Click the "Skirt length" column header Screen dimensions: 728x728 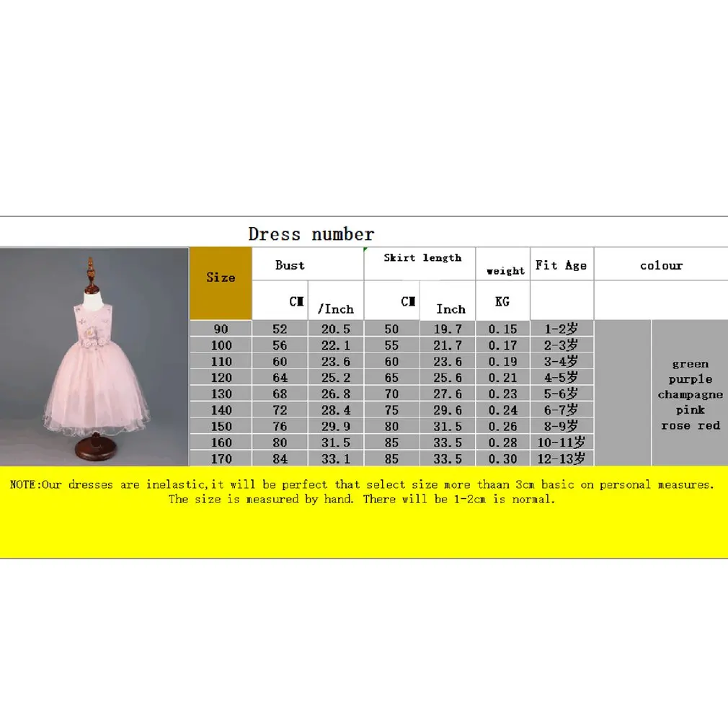422,257
